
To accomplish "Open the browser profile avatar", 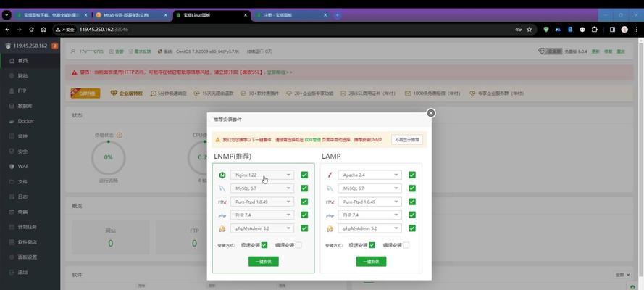I will pyautogui.click(x=624, y=30).
